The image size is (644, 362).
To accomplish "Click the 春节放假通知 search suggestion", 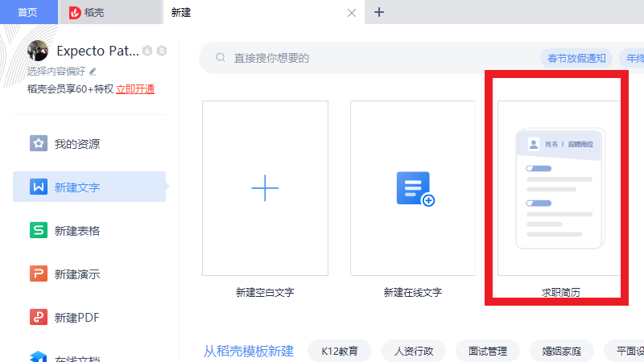I will click(576, 58).
